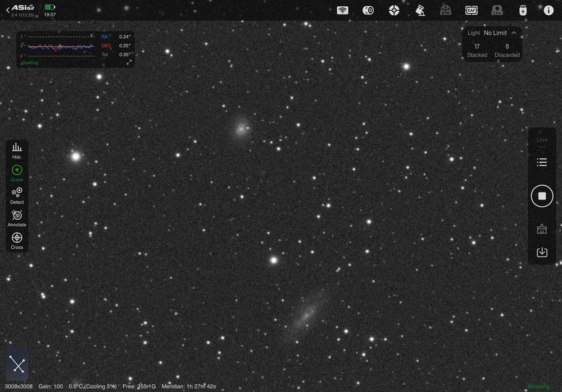Click the guiding error graph
This screenshot has width=562, height=392.
click(x=61, y=47)
